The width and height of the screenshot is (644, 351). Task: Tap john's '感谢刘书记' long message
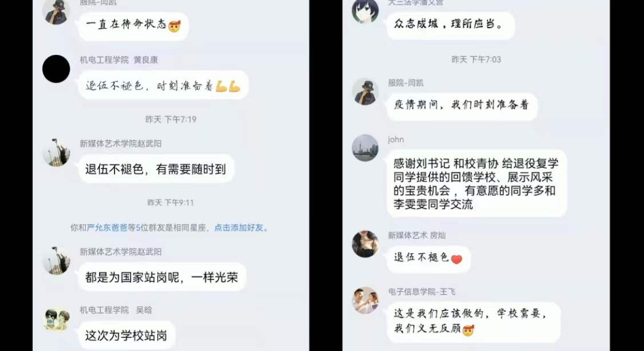(476, 184)
